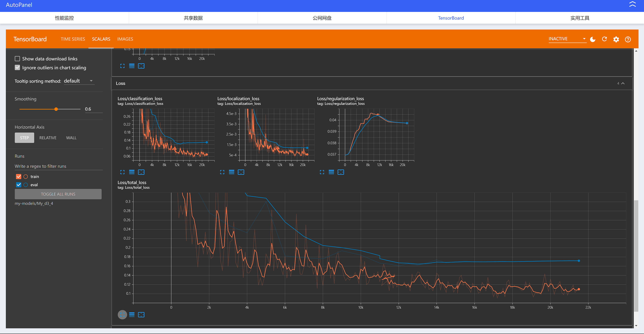Select the IMAGES tab
644x334 pixels.
point(125,39)
